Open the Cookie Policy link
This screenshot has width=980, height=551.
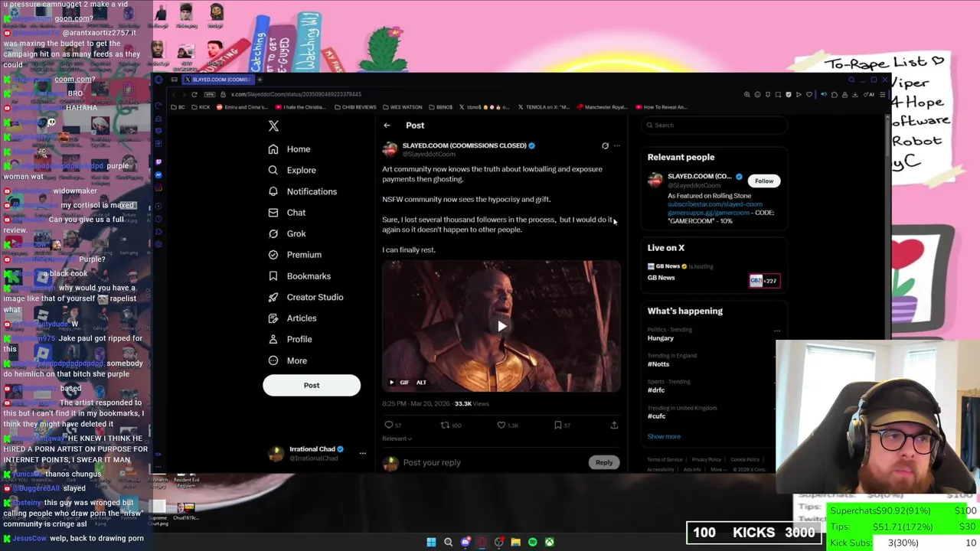(745, 460)
